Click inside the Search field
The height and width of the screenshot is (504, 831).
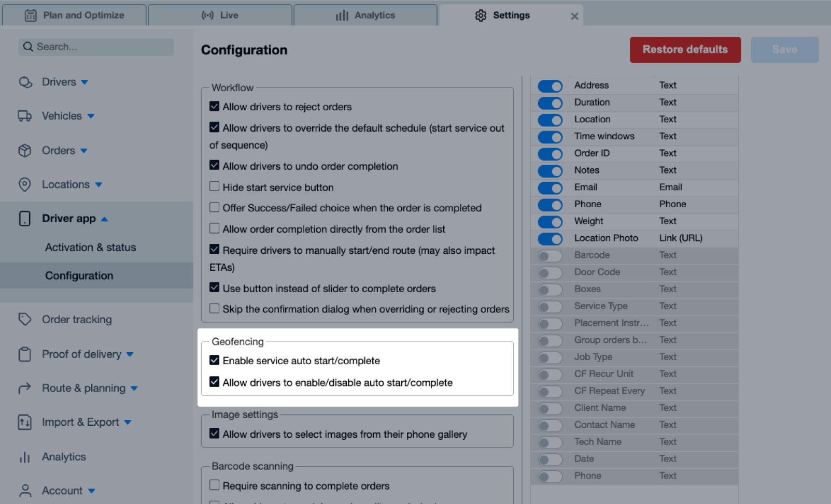coord(96,47)
